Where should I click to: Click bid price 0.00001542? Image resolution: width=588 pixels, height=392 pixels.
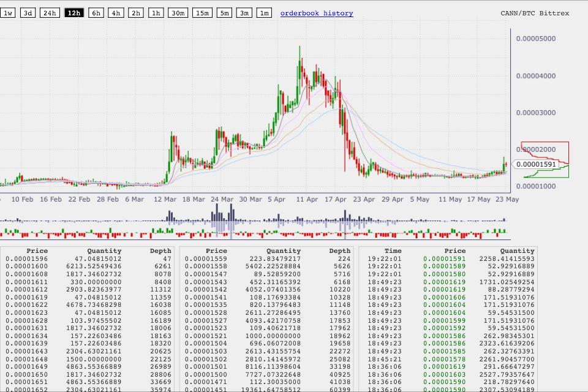coord(206,290)
